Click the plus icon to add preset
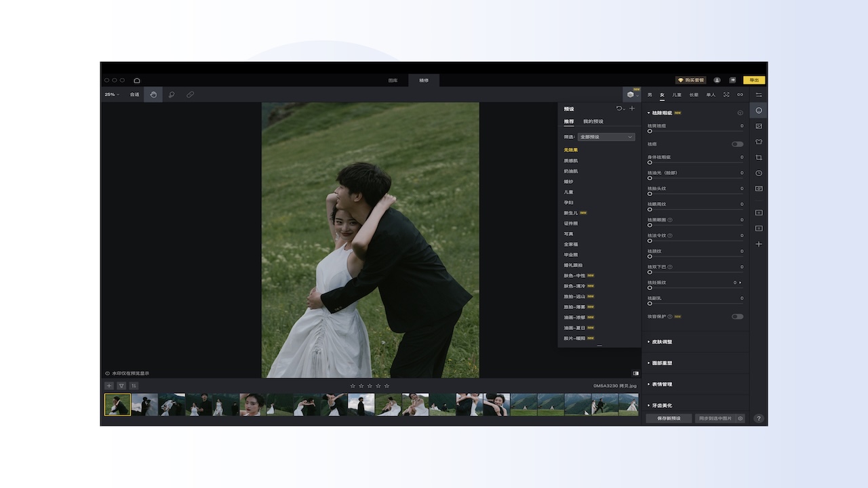The height and width of the screenshot is (488, 868). coord(632,108)
